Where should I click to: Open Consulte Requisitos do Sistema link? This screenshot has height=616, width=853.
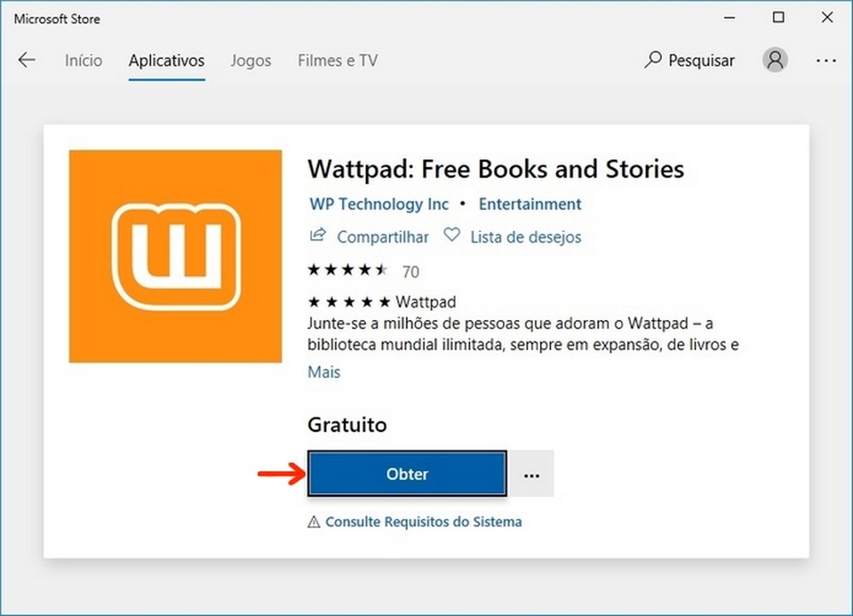423,521
